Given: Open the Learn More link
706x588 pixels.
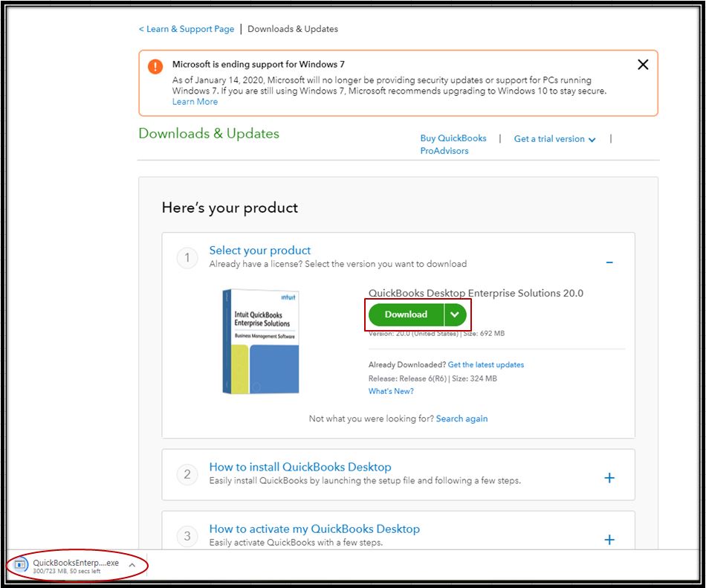Looking at the screenshot, I should coord(195,102).
